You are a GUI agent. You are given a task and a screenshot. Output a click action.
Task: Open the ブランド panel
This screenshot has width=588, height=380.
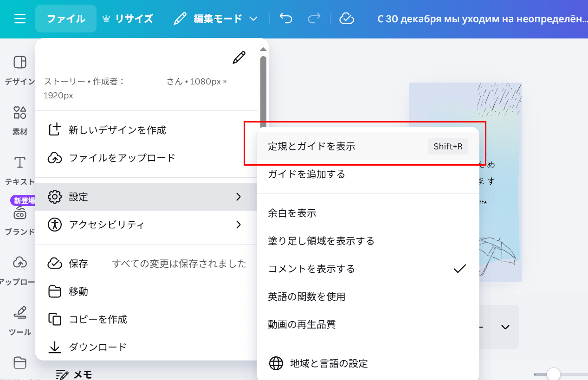pos(20,221)
